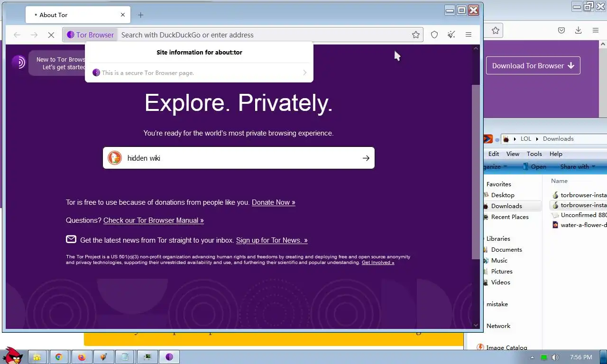Click the Tor page vertical scrollbar thumb
The image size is (607, 364).
pyautogui.click(x=476, y=172)
